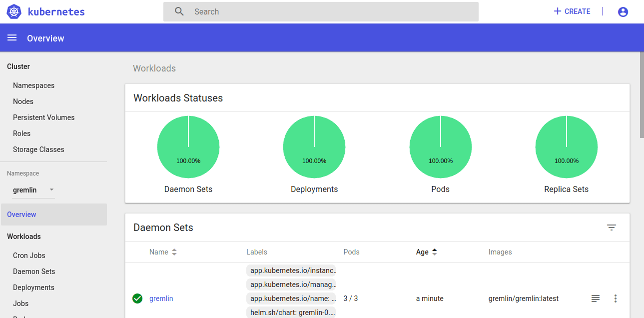View logs icon for gremlin daemon set
644x318 pixels.
(596, 298)
